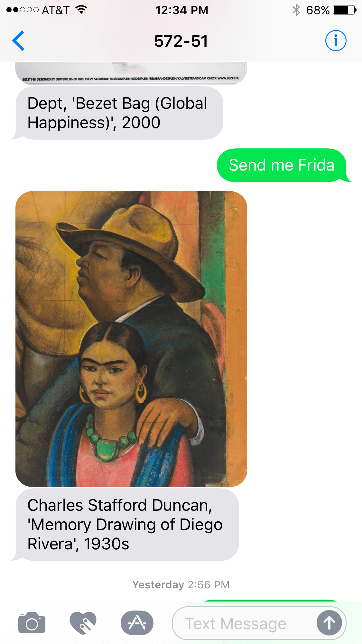
Task: Tap the Yesterday 2:56 PM timestamp
Action: pos(181,584)
